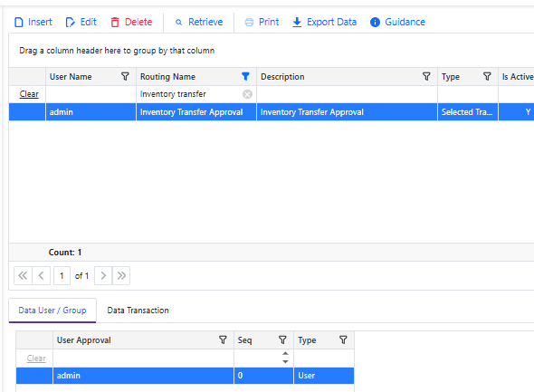Sort by the Is Active column header

(518, 77)
